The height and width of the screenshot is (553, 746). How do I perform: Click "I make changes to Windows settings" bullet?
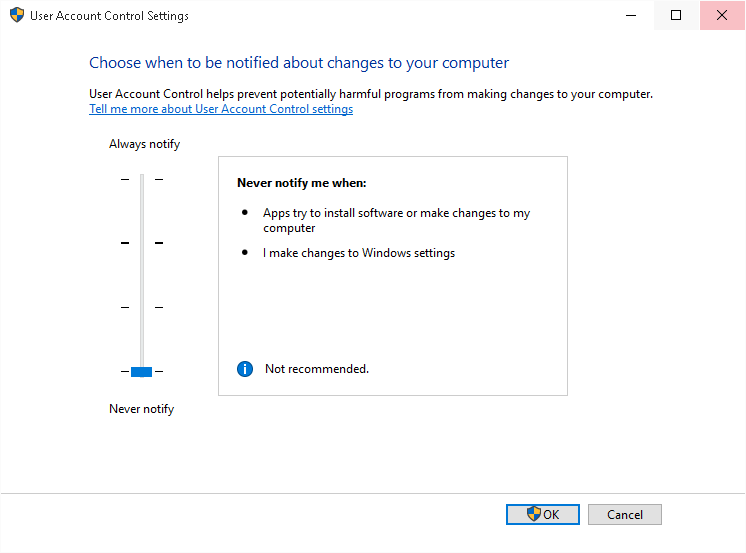[359, 253]
